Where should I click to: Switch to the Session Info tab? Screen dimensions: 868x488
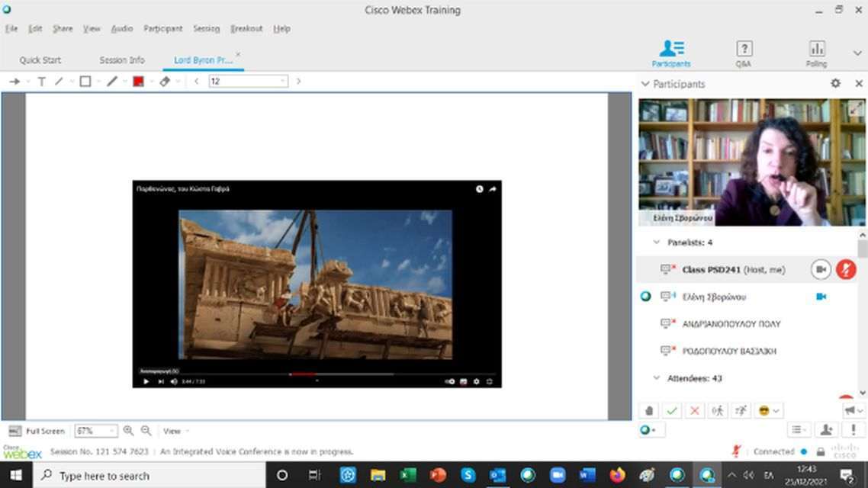click(122, 60)
